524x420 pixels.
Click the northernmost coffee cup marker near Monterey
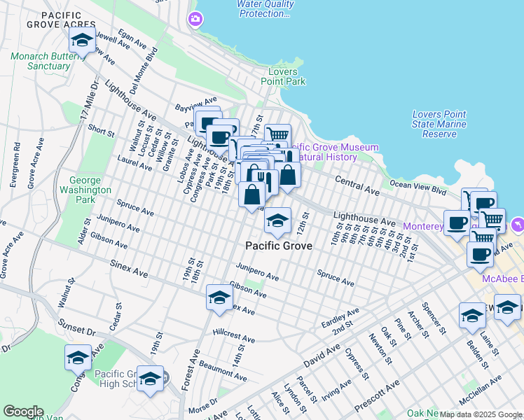click(484, 203)
